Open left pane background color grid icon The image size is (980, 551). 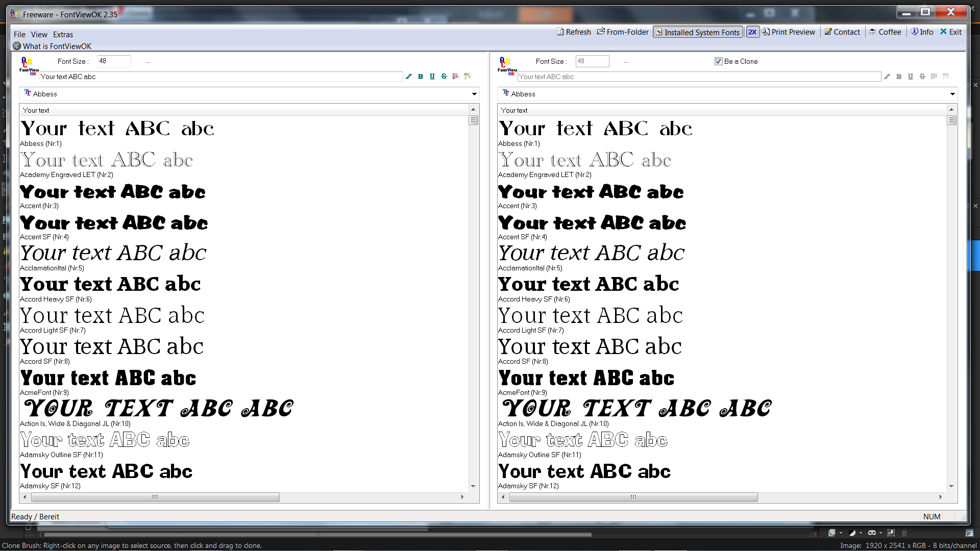tap(468, 77)
